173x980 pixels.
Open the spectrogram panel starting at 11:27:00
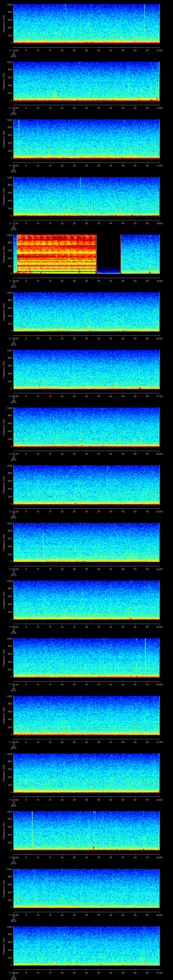point(86,773)
